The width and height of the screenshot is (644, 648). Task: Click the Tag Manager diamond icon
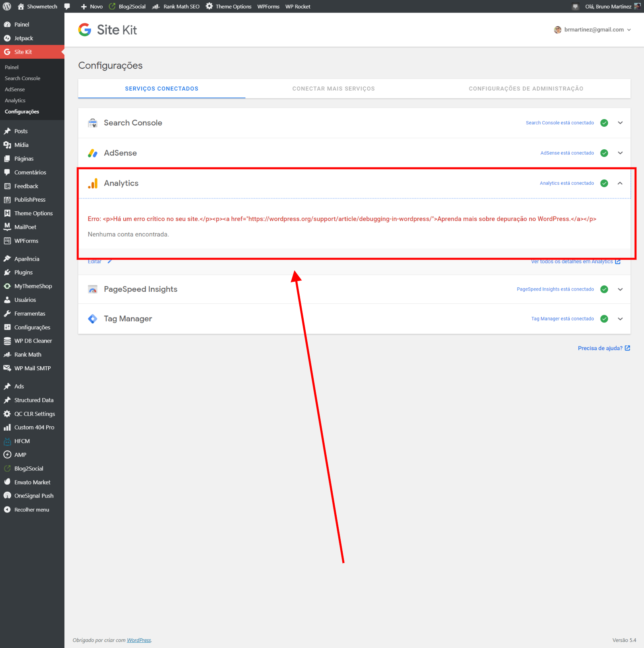pos(93,319)
